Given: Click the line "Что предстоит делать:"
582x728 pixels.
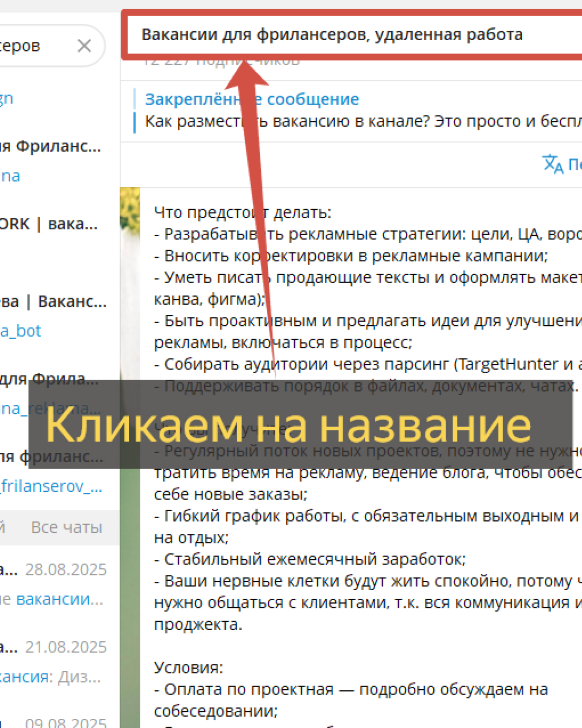Looking at the screenshot, I should click(x=242, y=212).
